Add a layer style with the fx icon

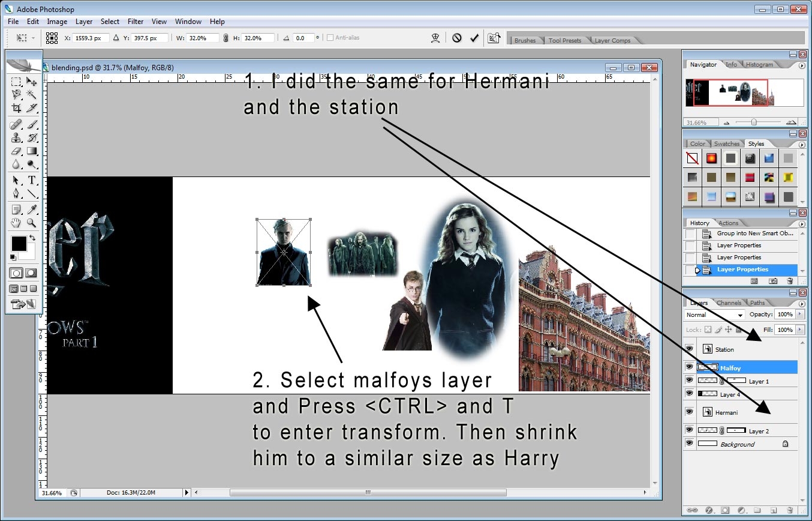click(x=709, y=510)
